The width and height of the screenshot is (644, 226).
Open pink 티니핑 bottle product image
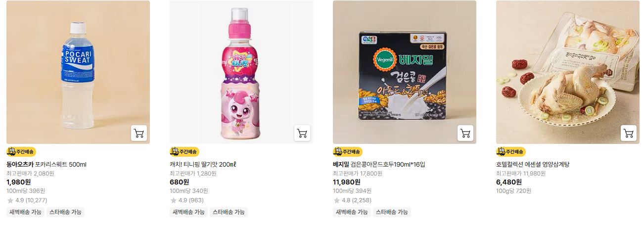241,72
